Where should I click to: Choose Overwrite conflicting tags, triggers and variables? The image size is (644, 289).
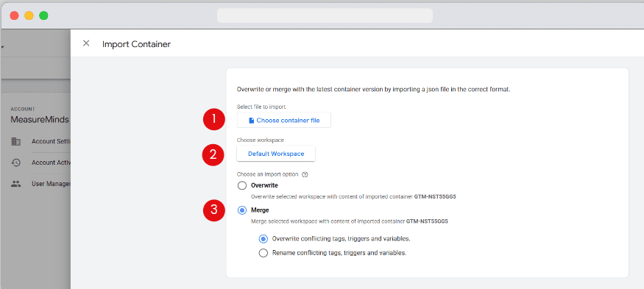click(x=263, y=239)
